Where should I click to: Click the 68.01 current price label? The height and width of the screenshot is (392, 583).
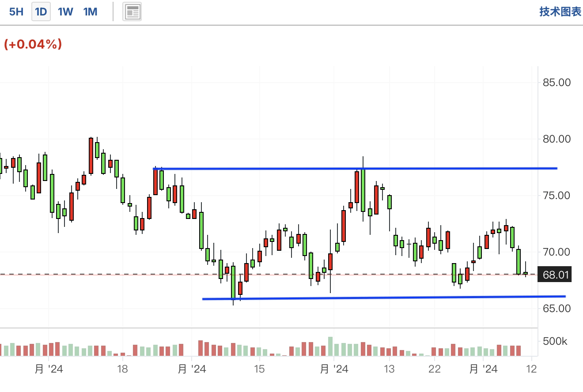click(556, 275)
